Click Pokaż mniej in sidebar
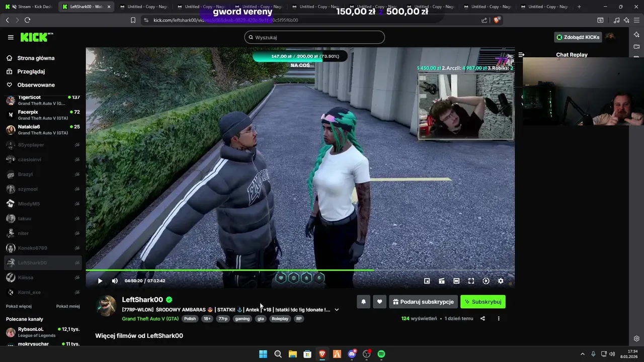Screen dimensions: 644x362 68,306
